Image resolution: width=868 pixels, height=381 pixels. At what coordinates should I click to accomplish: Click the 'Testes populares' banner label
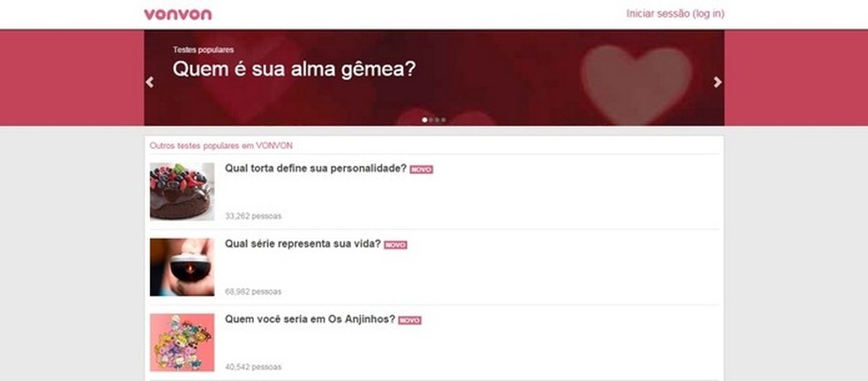click(203, 50)
